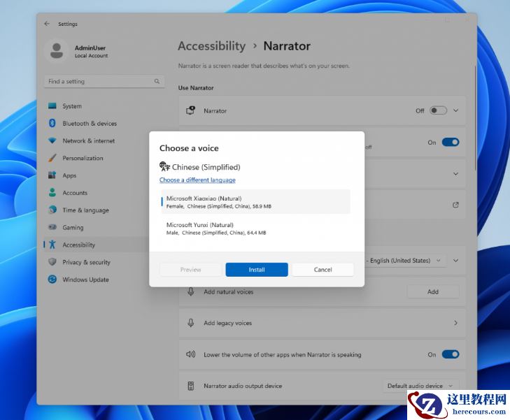Viewport: 510px width, 420px height.
Task: Open Bluetooth & devices from its sidebar icon
Action: pyautogui.click(x=52, y=123)
